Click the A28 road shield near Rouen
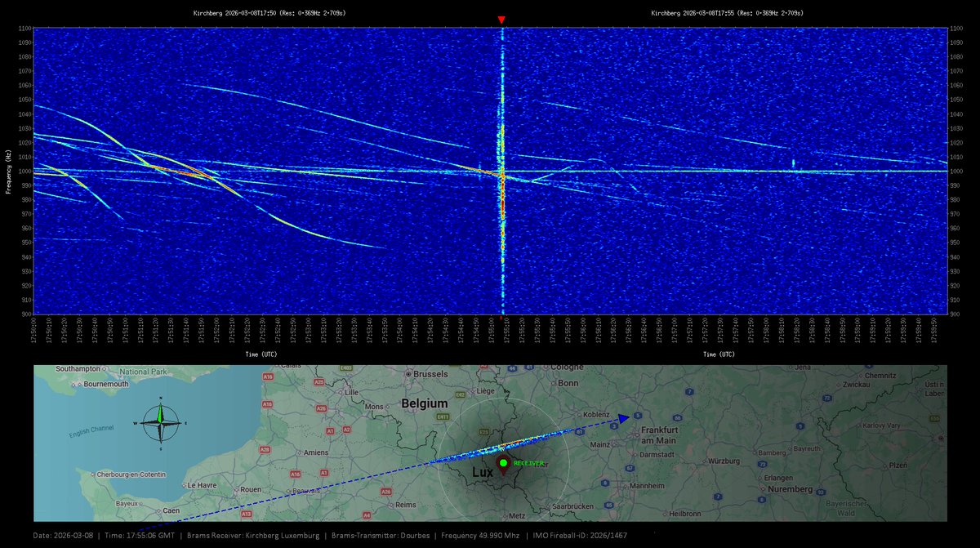This screenshot has width=980, height=548. tap(265, 449)
